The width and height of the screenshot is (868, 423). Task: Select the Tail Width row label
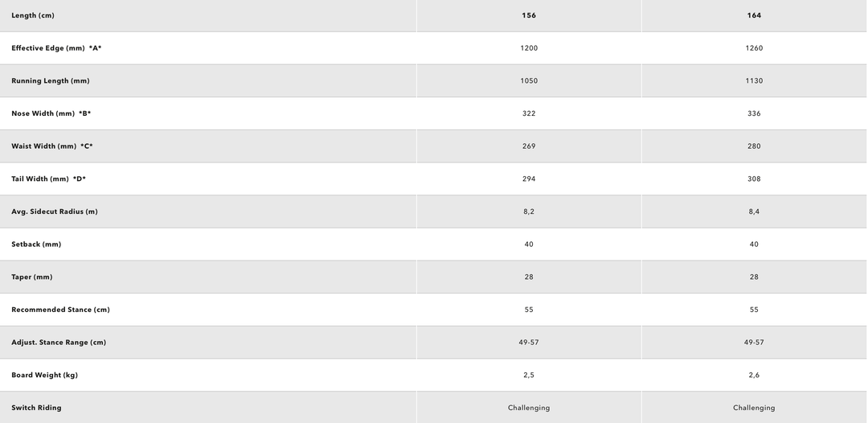point(48,179)
